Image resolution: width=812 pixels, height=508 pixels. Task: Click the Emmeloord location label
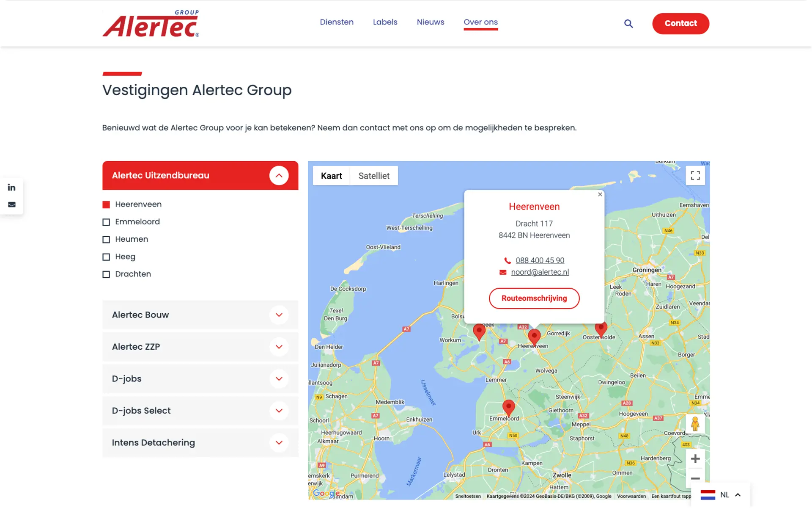click(137, 222)
